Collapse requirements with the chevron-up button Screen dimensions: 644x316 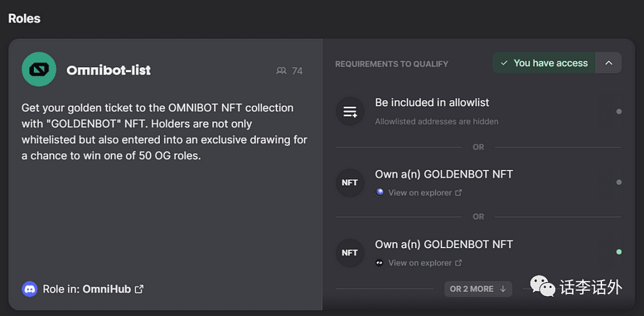pyautogui.click(x=609, y=63)
